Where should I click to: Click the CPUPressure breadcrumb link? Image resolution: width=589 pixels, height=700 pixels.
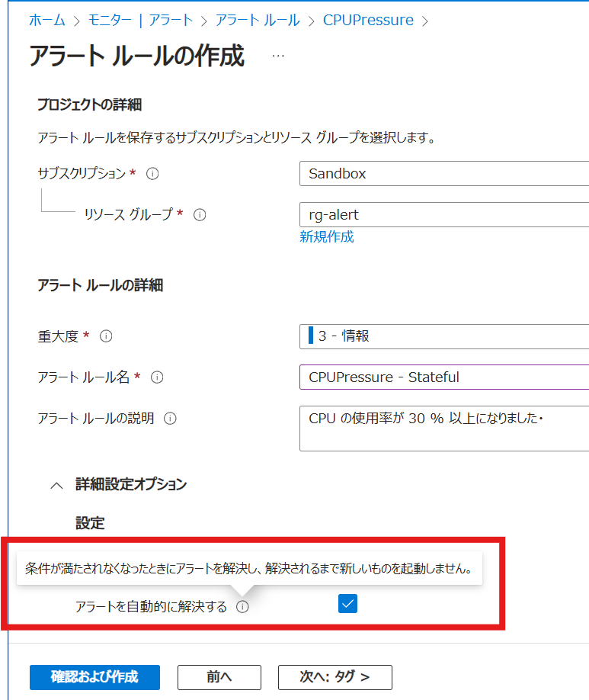(x=368, y=21)
